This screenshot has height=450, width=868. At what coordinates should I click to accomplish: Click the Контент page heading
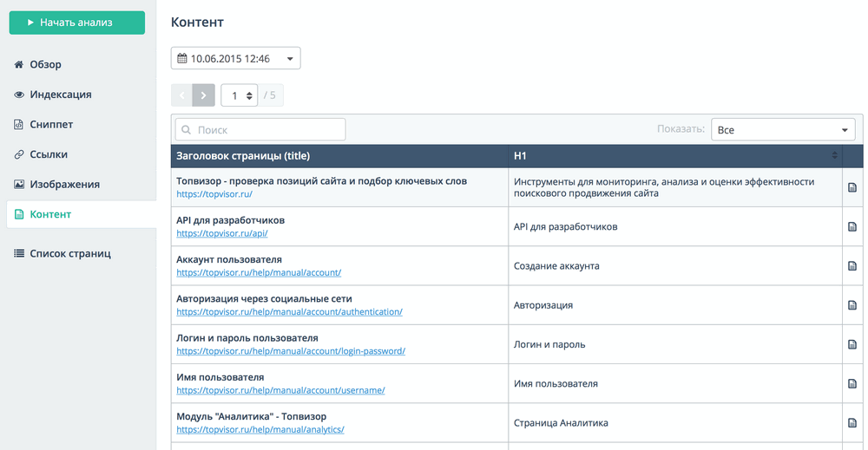point(197,23)
